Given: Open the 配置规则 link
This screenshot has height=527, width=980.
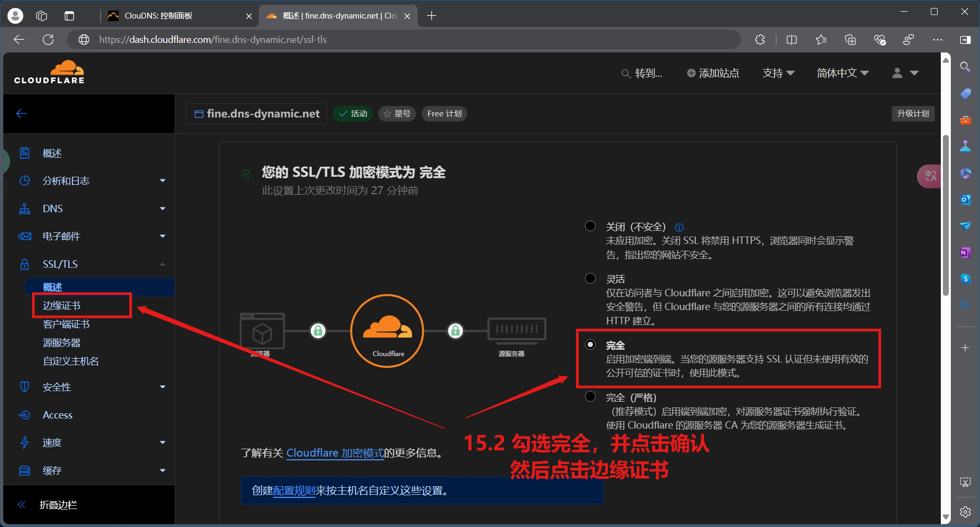Looking at the screenshot, I should [294, 491].
